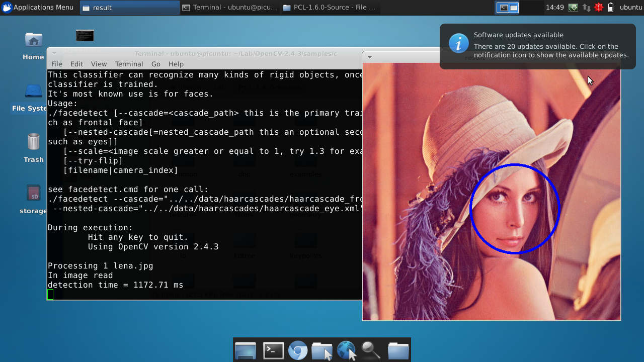The width and height of the screenshot is (644, 362).
Task: Click the 14:49 clock in the panel
Action: point(554,8)
